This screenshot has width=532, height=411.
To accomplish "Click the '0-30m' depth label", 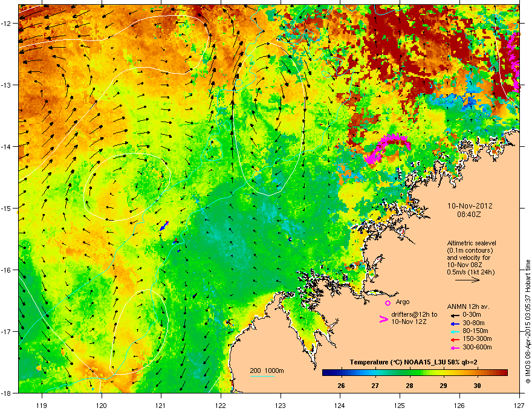I will [x=472, y=315].
